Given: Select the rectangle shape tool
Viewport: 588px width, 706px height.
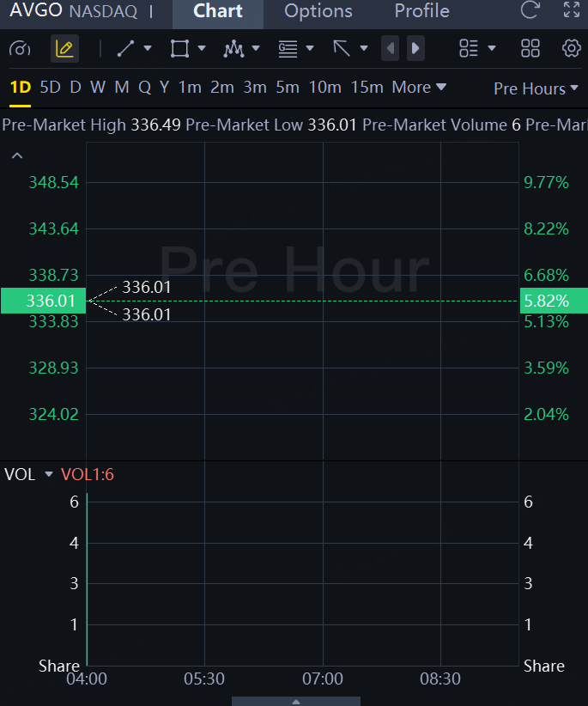Looking at the screenshot, I should pos(179,49).
